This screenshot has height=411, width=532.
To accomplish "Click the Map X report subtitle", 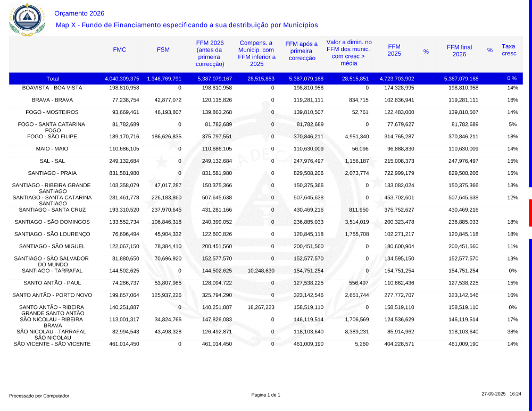I will pyautogui.click(x=187, y=25).
